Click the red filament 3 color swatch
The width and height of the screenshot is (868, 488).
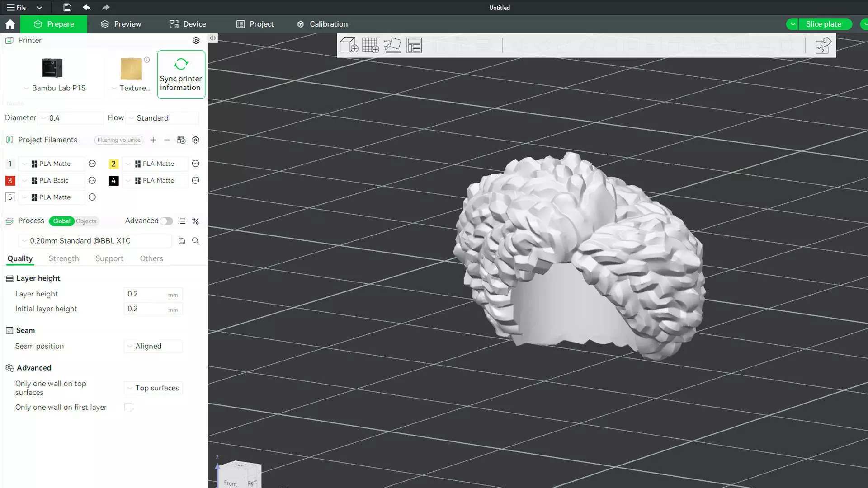pos(10,181)
